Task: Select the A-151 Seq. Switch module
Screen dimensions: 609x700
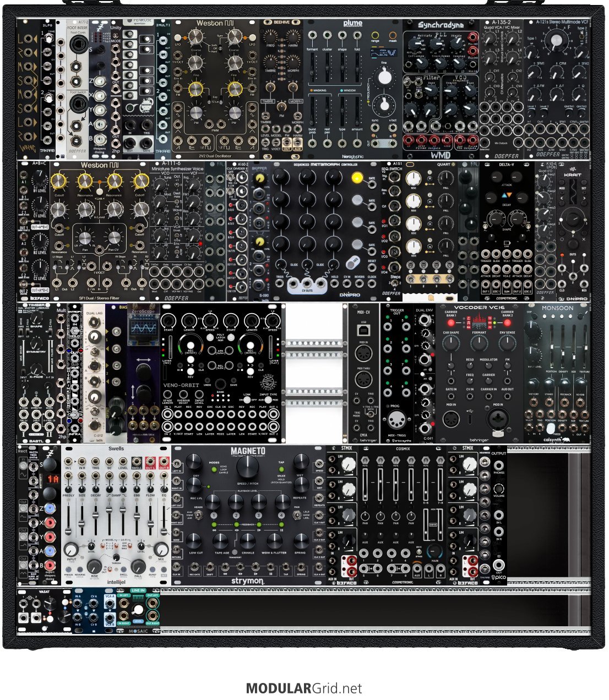Action: point(392,230)
